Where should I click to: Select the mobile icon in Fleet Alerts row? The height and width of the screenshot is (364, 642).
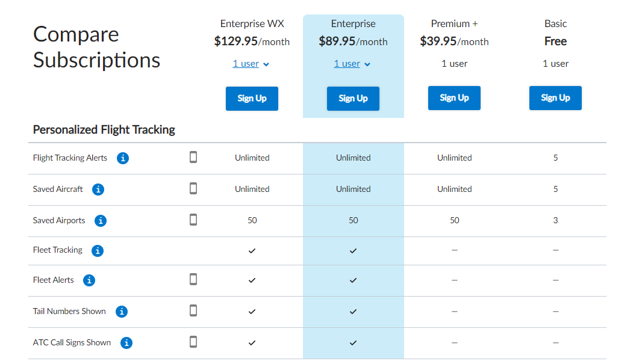pyautogui.click(x=193, y=279)
